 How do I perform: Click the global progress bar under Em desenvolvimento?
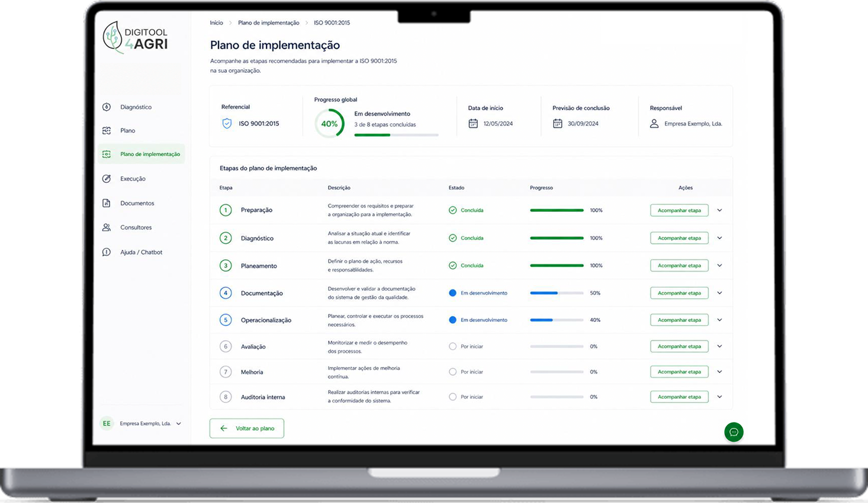point(396,135)
